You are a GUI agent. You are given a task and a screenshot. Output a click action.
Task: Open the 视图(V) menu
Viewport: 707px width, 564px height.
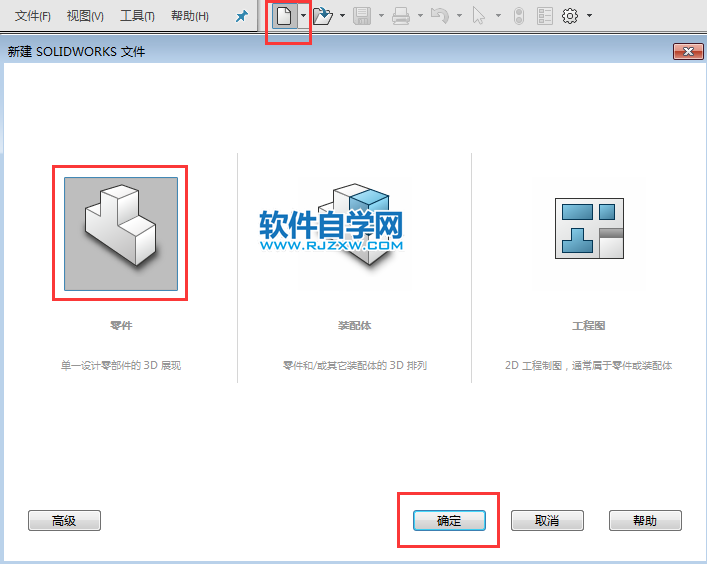coord(85,16)
